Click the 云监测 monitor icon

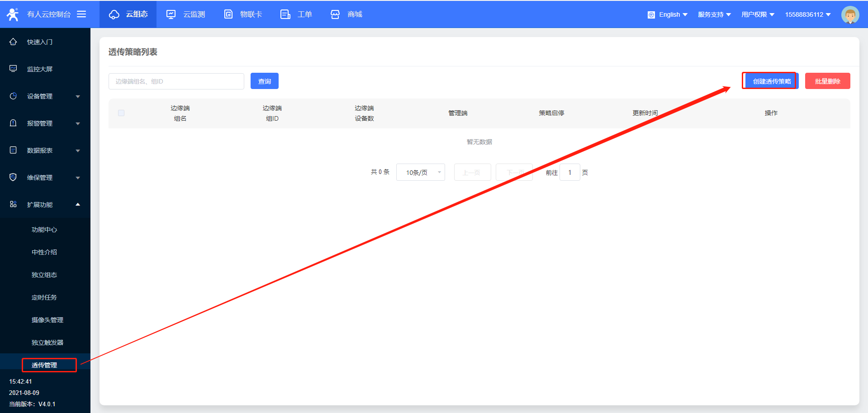171,14
